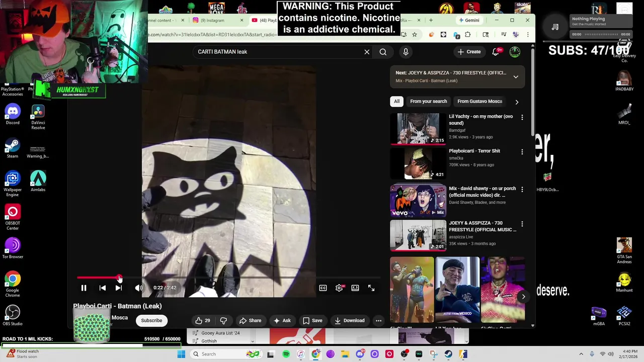Toggle closed captions on the video
644x362 pixels.
pyautogui.click(x=323, y=288)
